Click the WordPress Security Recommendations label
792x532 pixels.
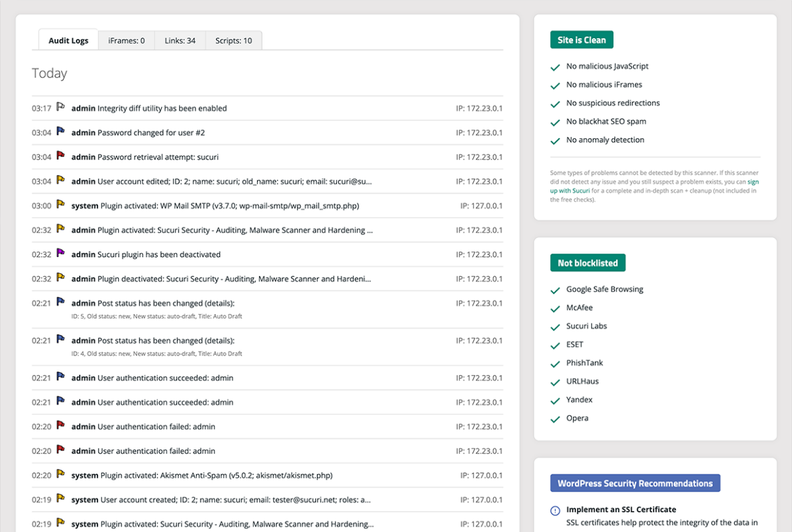[x=635, y=484]
